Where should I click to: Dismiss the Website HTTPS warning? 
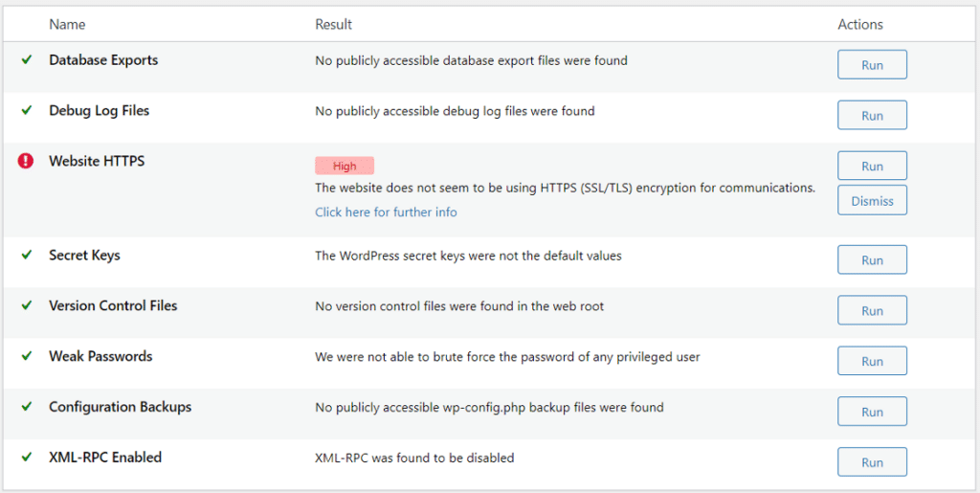(872, 201)
